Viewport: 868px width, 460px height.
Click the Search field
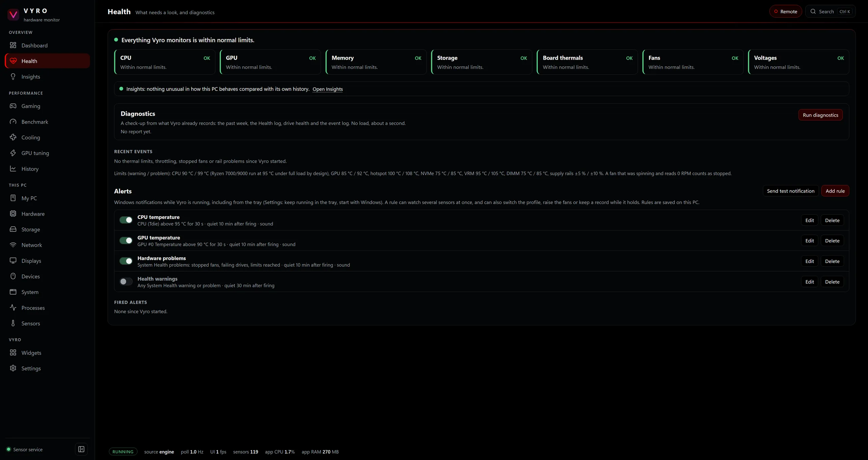pos(830,12)
